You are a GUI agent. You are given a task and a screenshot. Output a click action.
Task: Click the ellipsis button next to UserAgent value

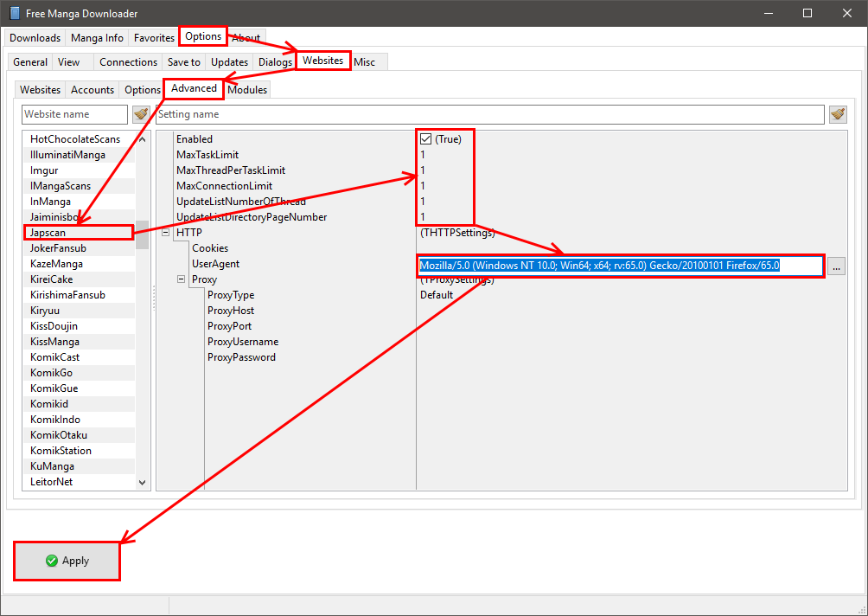point(837,266)
